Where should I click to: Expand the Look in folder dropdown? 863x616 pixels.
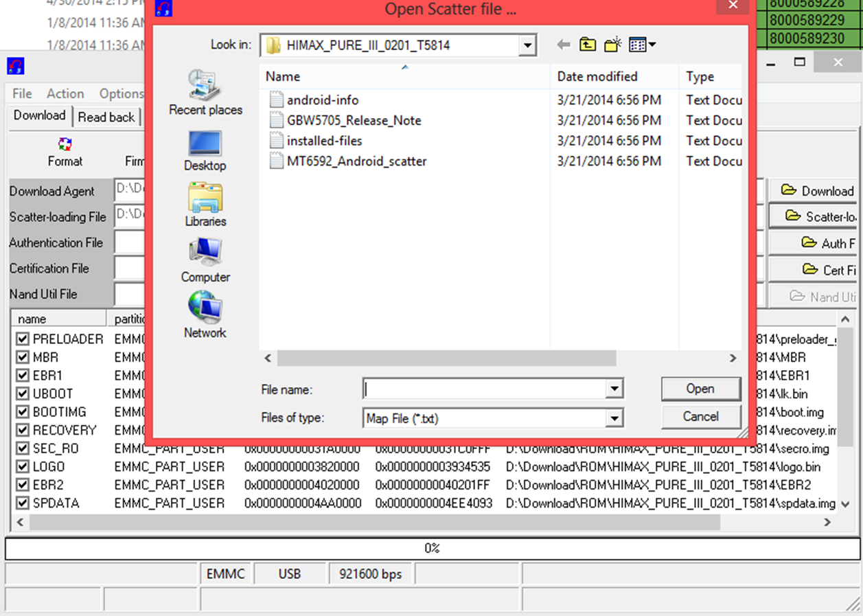[x=527, y=46]
